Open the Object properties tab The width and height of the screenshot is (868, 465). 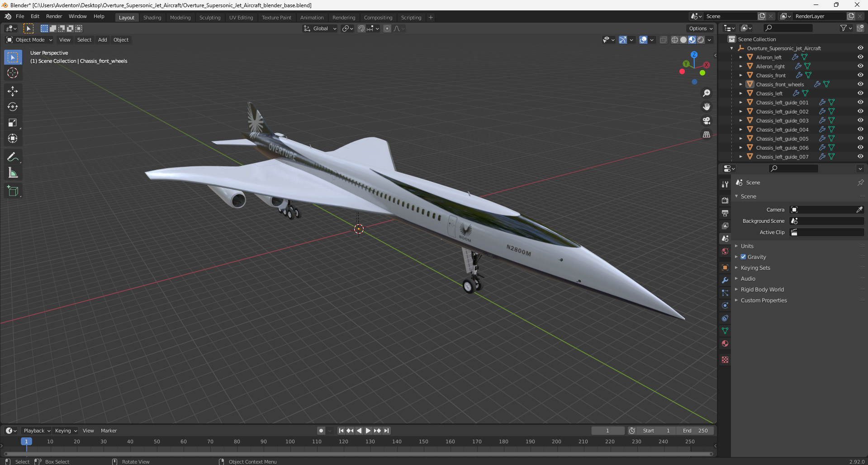coord(725,268)
